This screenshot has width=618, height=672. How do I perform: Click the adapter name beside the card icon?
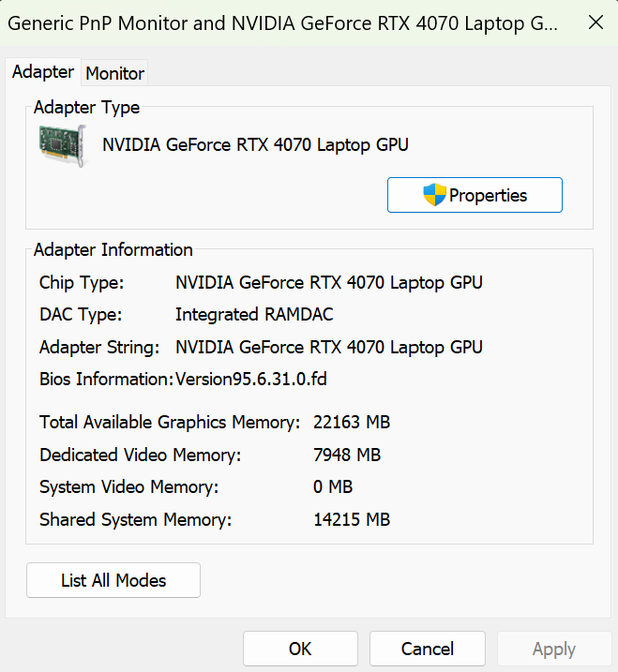255,144
